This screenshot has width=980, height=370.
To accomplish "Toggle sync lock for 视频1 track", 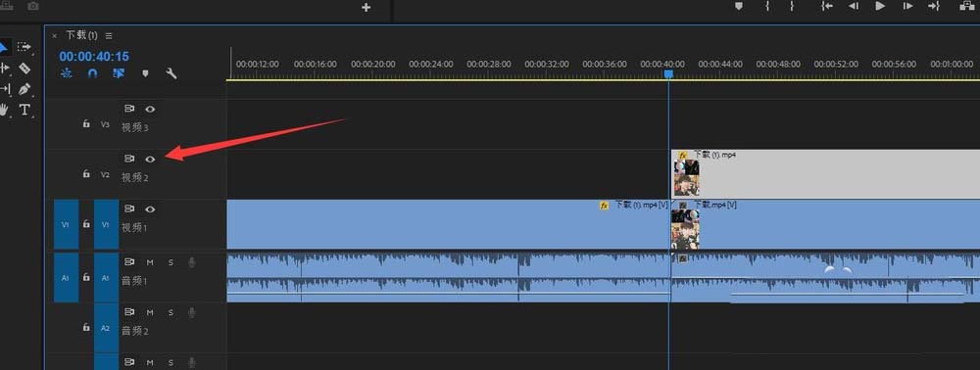I will [x=129, y=209].
